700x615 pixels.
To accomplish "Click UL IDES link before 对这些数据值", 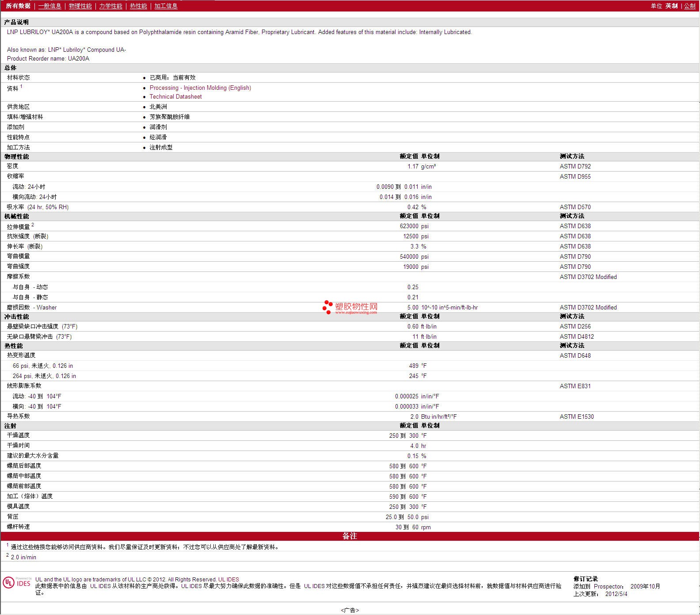I will [x=314, y=586].
